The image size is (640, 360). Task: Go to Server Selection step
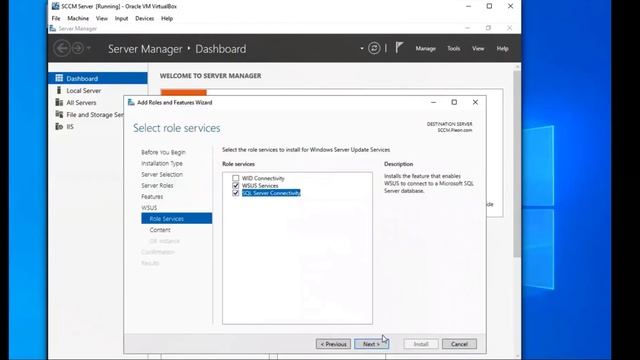click(162, 174)
